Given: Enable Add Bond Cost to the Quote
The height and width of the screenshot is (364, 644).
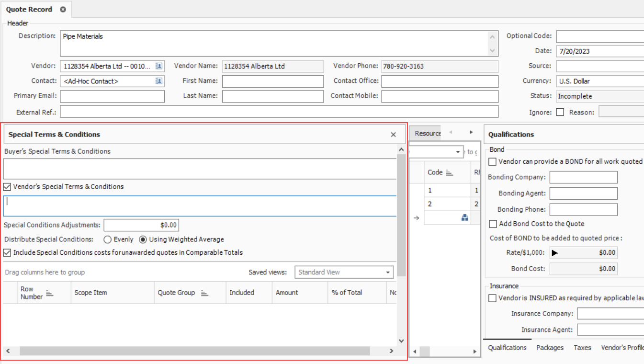Looking at the screenshot, I should (493, 224).
